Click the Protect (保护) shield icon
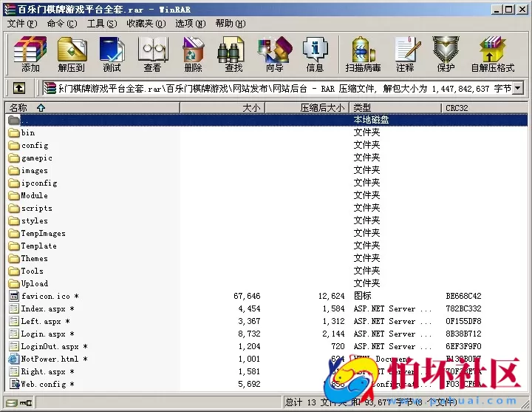Image resolution: width=532 pixels, height=412 pixels. pos(446,54)
